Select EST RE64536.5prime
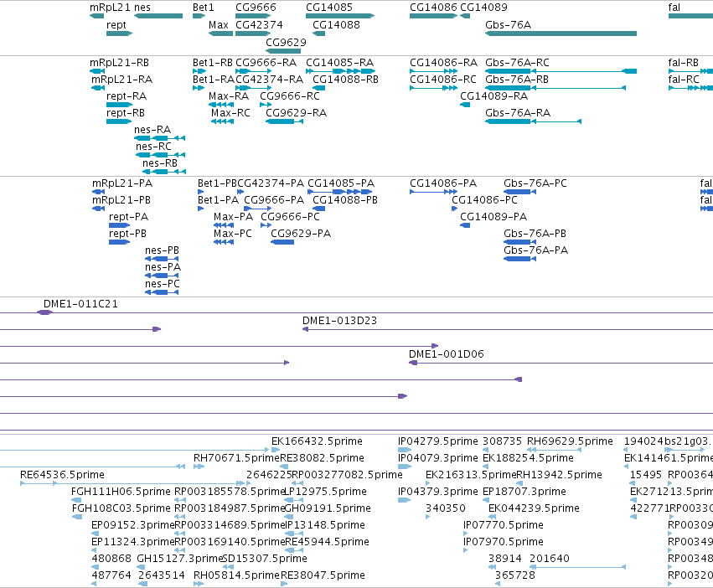The width and height of the screenshot is (713, 588). pos(62,475)
